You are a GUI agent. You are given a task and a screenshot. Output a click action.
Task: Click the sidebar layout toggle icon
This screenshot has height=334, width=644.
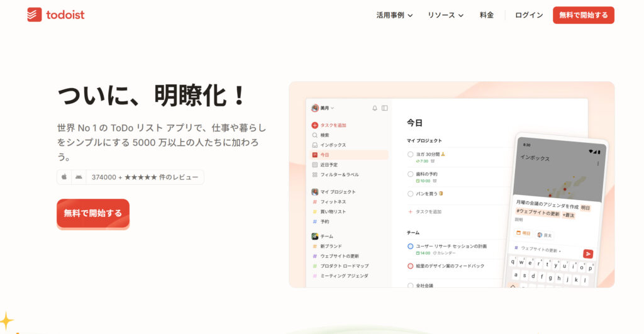(385, 108)
